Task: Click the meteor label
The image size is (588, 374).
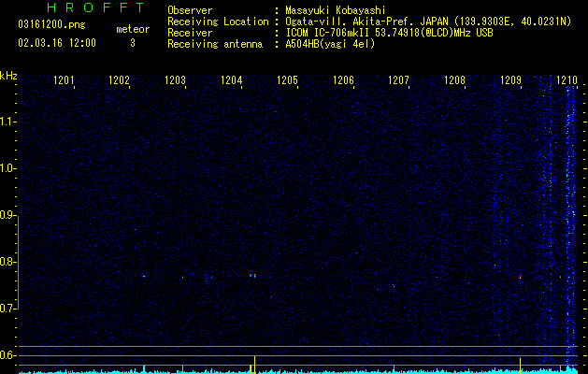Action: click(133, 29)
